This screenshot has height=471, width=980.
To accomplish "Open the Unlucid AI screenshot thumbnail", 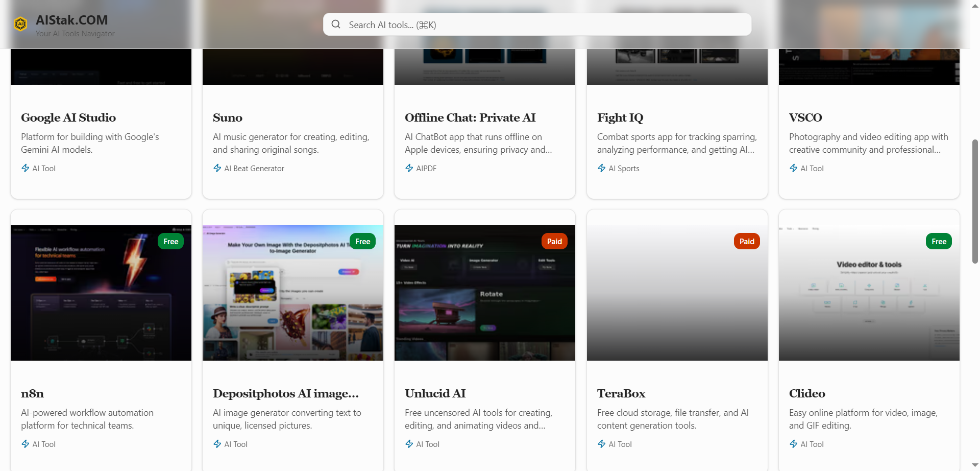I will tap(485, 293).
